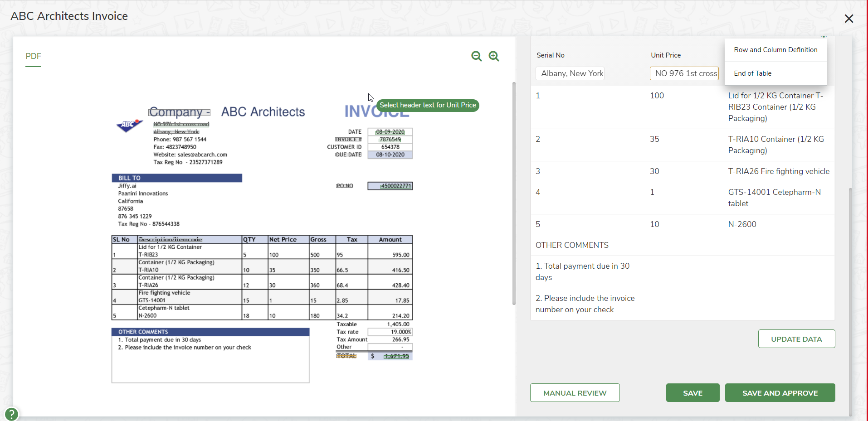The width and height of the screenshot is (868, 421).
Task: Click unit price 100 in row 1
Action: click(x=657, y=96)
